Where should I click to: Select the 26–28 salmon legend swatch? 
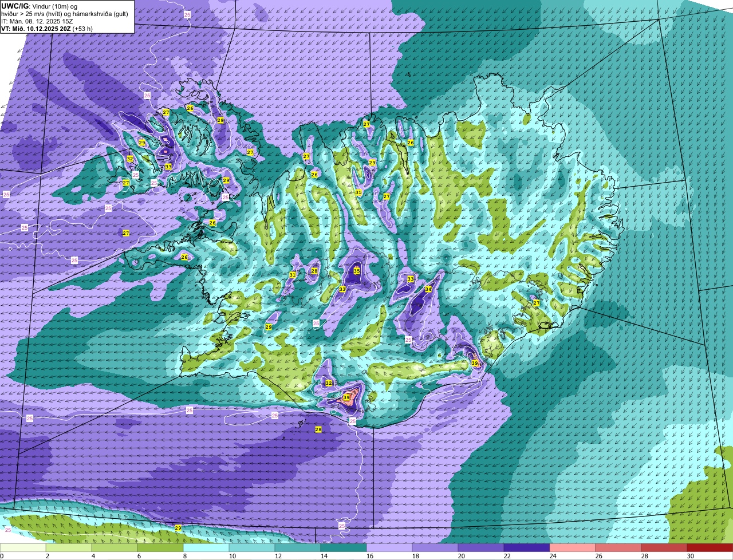tap(619, 548)
